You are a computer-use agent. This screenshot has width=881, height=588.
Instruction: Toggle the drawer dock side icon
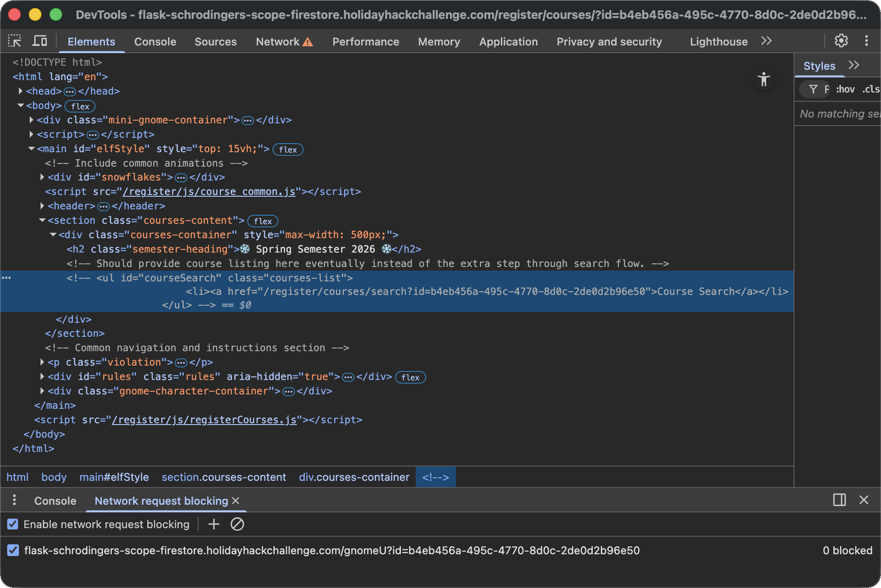point(839,500)
